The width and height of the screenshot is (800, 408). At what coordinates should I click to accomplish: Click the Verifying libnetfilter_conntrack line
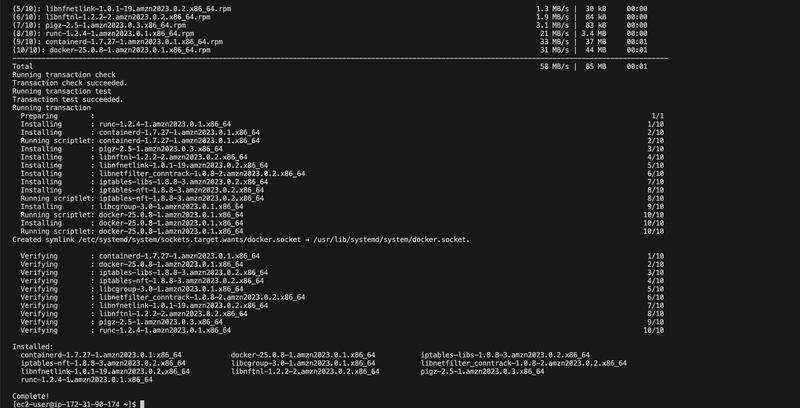342,297
